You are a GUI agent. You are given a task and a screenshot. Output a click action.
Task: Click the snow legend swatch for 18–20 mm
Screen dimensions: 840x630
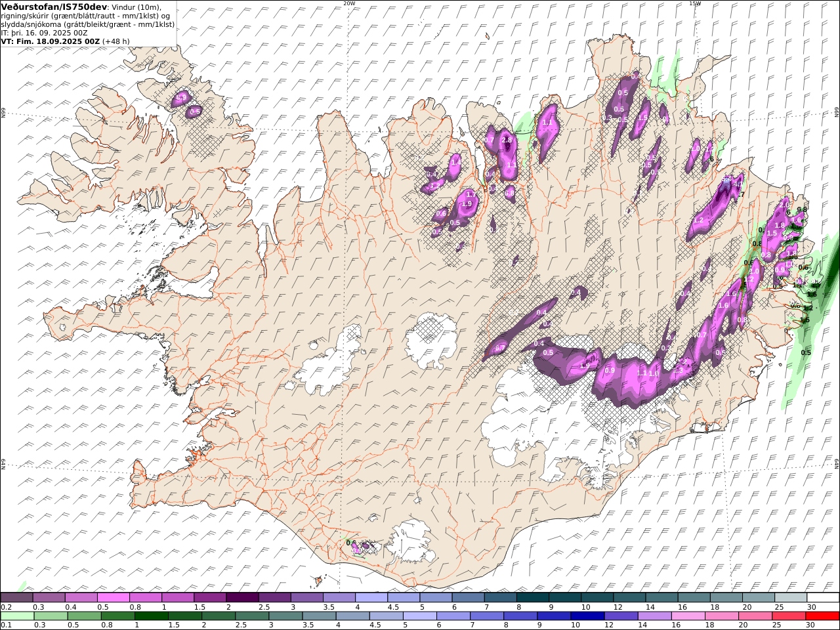726,597
